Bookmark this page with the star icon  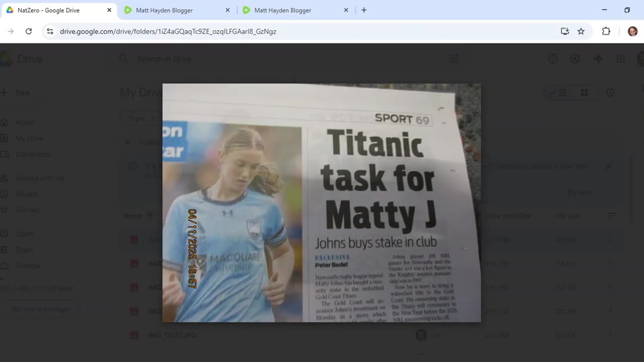(581, 31)
